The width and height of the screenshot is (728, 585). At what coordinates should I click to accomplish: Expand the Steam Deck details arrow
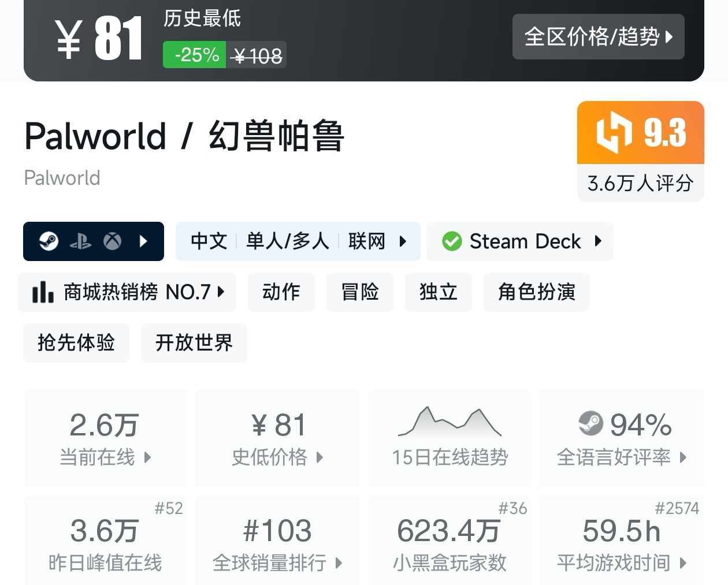click(x=598, y=241)
